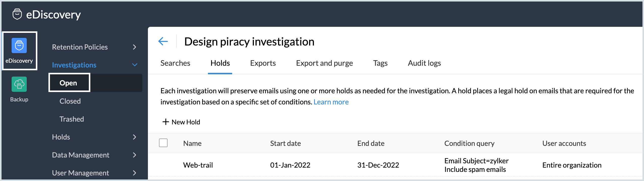Expand the Holds sidebar menu chevron

[135, 137]
